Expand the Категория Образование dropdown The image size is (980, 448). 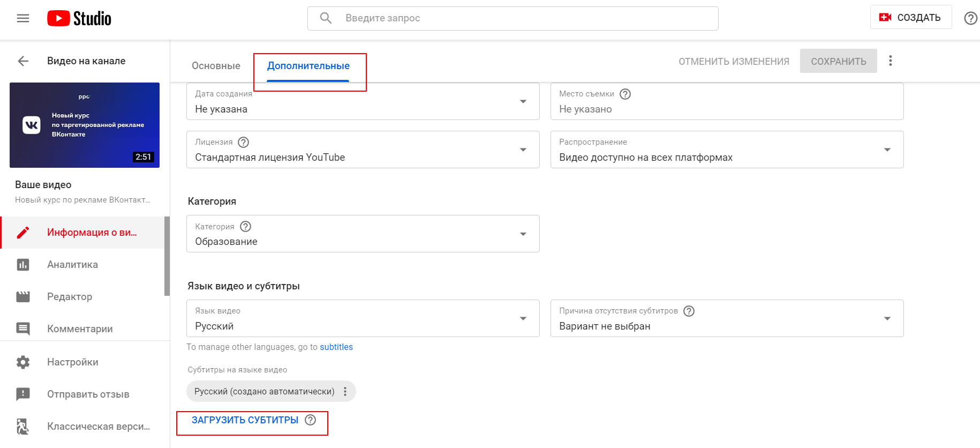(x=523, y=234)
